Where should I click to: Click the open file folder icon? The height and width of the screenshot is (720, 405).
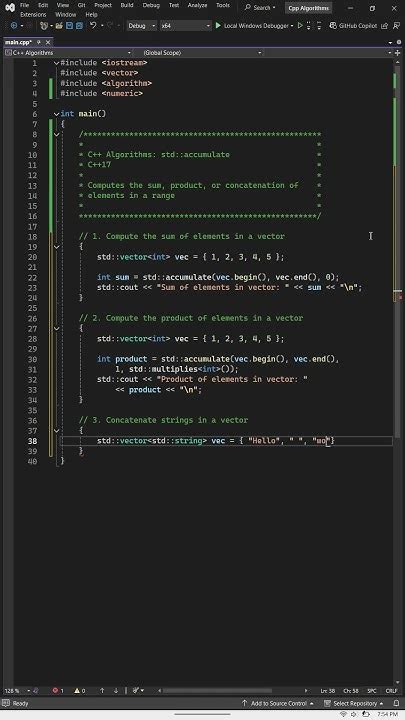59,26
